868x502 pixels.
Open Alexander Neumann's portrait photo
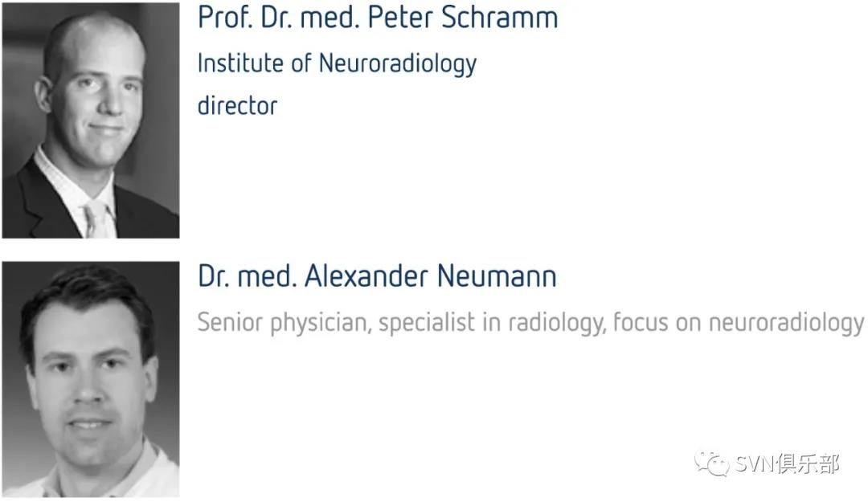point(91,379)
